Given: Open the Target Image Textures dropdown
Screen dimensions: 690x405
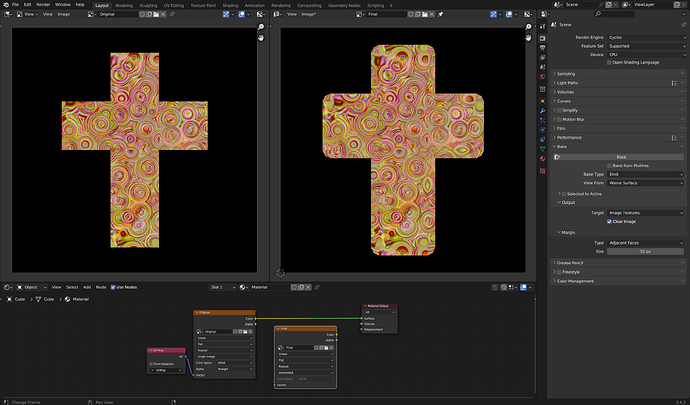Looking at the screenshot, I should [646, 213].
